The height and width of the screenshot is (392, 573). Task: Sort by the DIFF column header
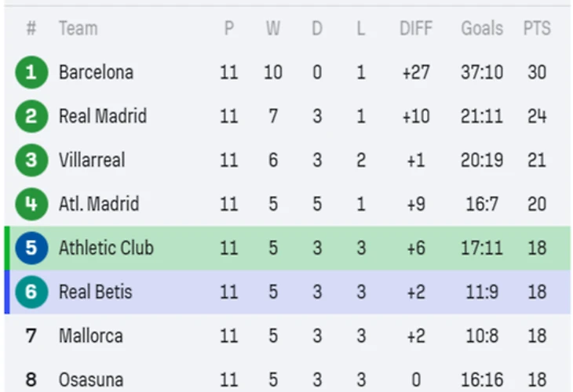click(x=415, y=28)
